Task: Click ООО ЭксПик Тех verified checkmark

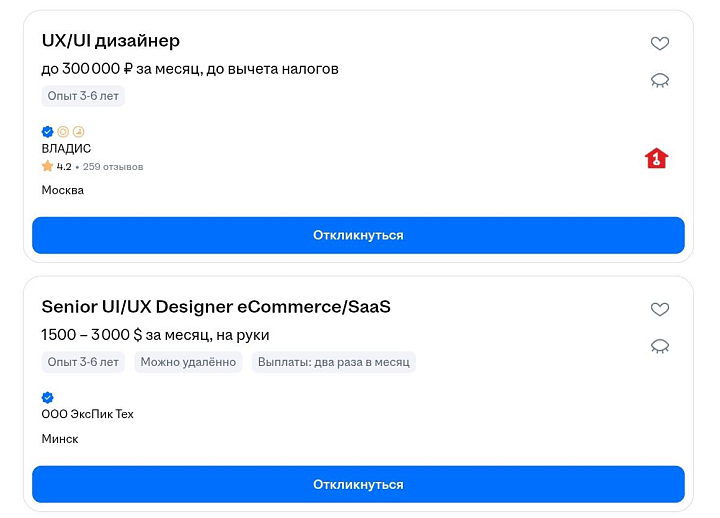Action: click(x=47, y=397)
